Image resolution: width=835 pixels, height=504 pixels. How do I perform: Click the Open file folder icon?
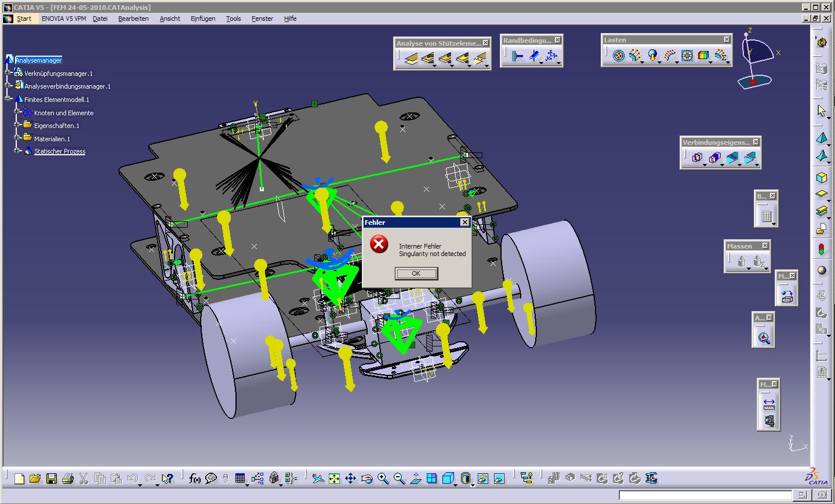35,479
